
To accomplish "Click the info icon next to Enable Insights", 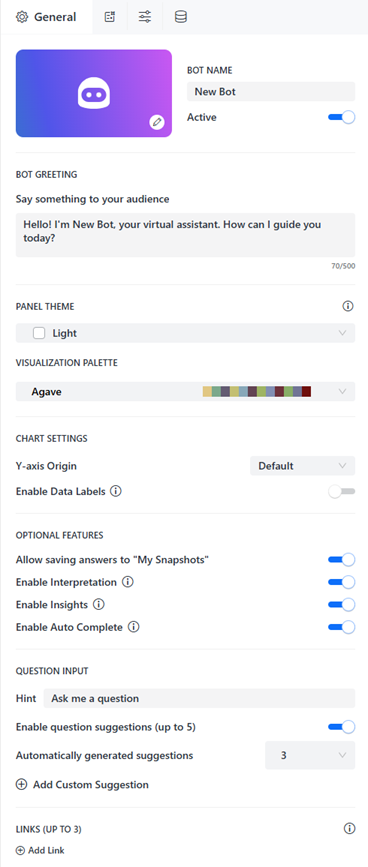I will (99, 605).
